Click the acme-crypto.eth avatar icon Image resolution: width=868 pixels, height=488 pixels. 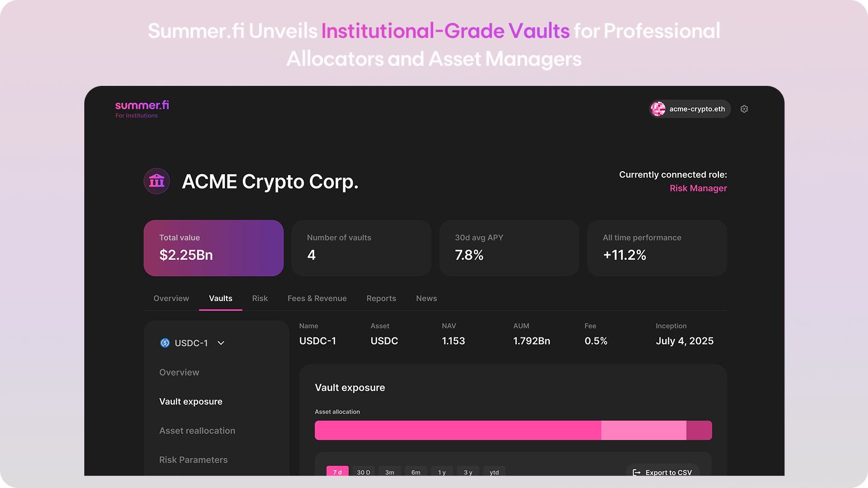tap(658, 109)
